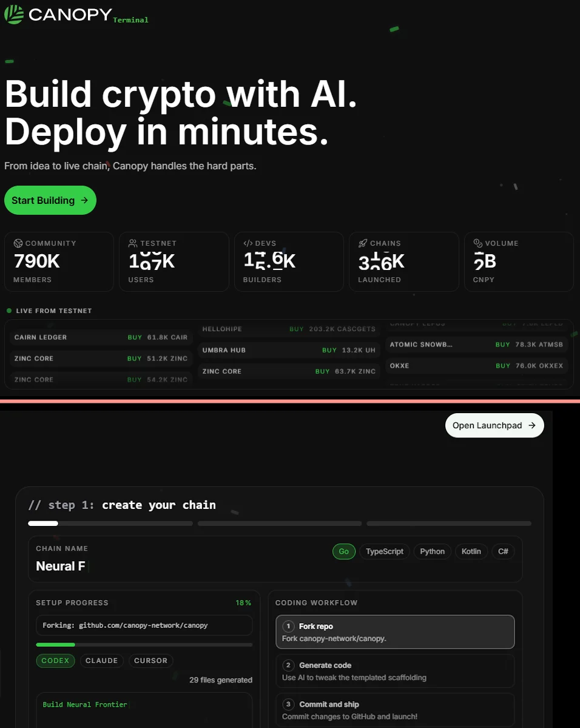Switch to the CURSOR assistant
Image resolution: width=580 pixels, height=728 pixels.
pyautogui.click(x=150, y=661)
